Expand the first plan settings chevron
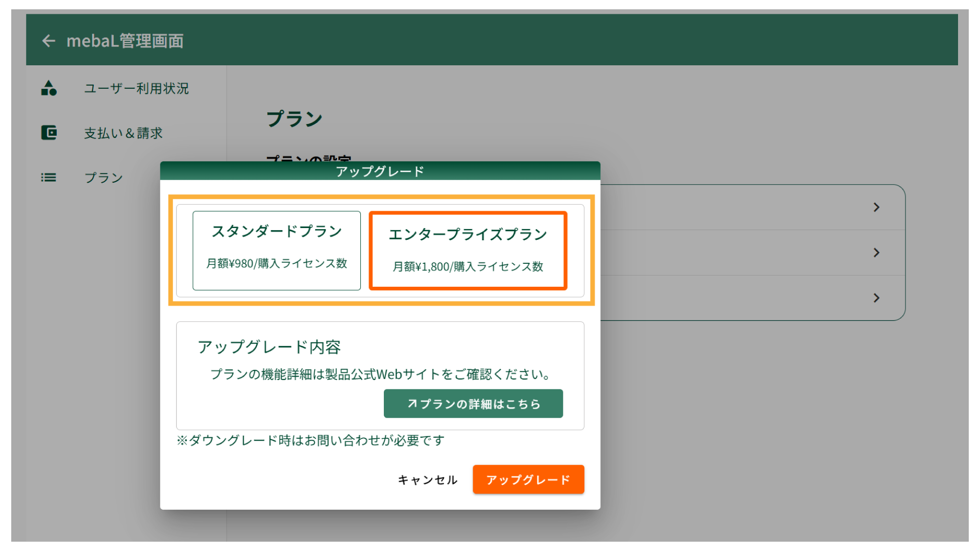 pyautogui.click(x=876, y=207)
